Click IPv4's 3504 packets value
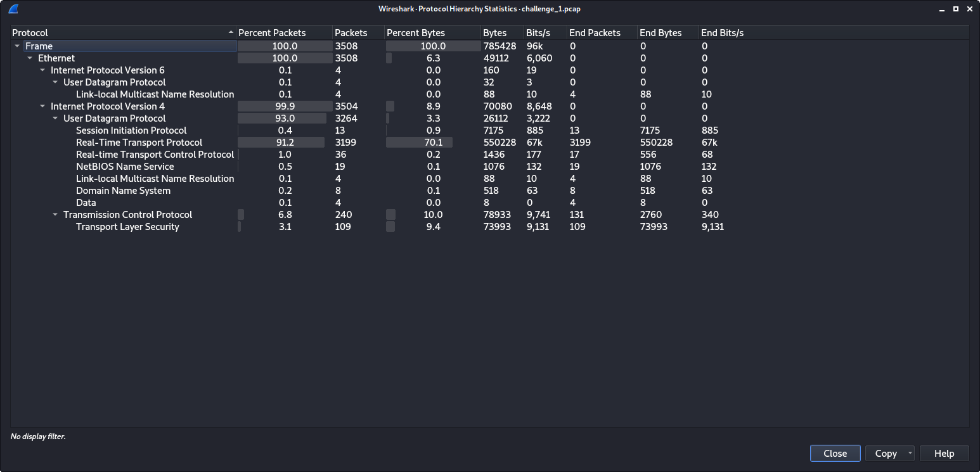Viewport: 980px width, 472px height. point(346,106)
